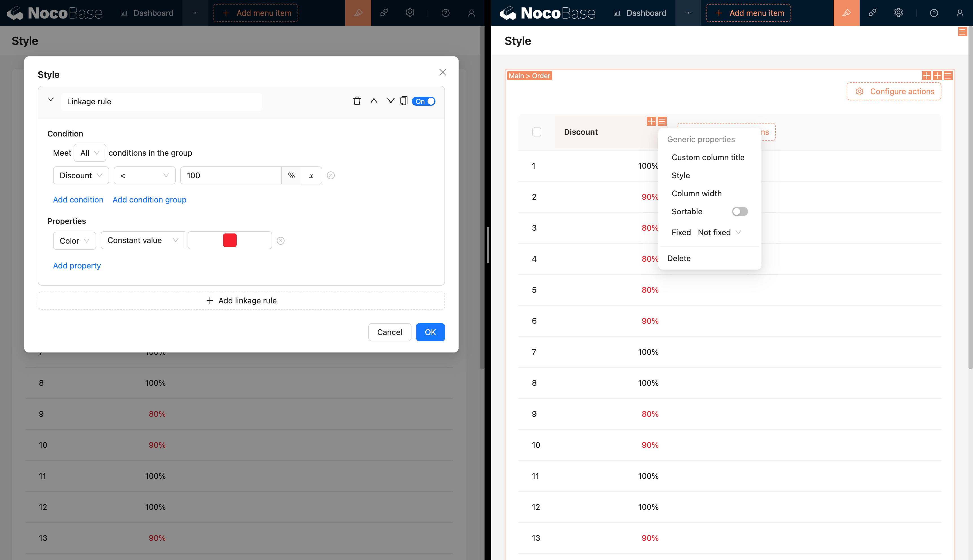The height and width of the screenshot is (560, 973).
Task: Move linkage rule up with arrow
Action: pyautogui.click(x=374, y=101)
